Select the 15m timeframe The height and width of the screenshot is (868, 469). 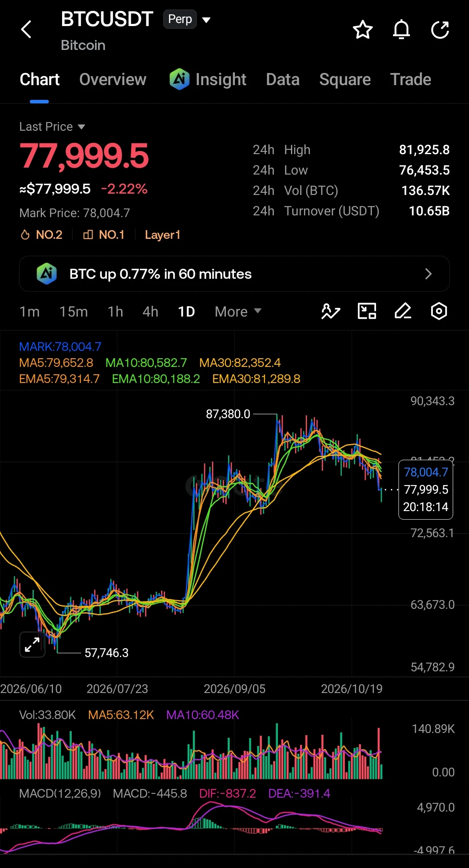click(74, 312)
